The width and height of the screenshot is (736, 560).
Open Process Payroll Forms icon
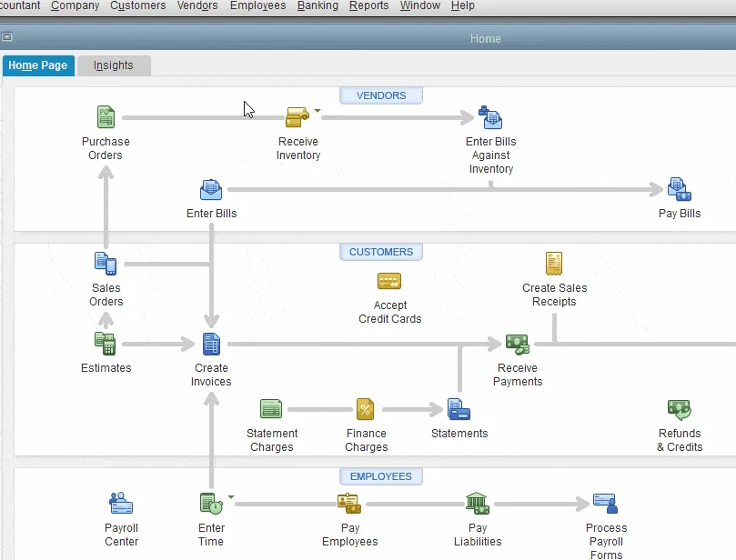pos(606,504)
